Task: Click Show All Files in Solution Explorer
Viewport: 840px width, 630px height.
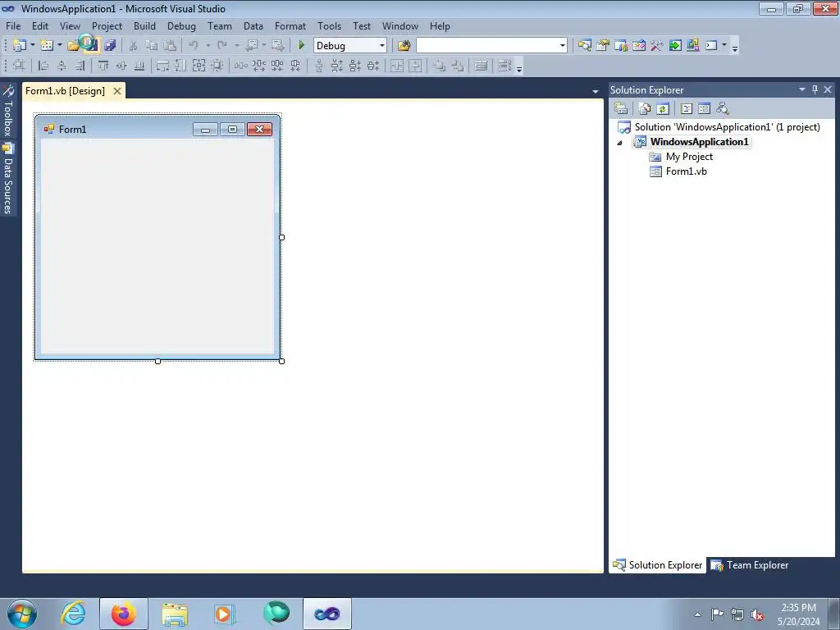Action: (x=645, y=108)
